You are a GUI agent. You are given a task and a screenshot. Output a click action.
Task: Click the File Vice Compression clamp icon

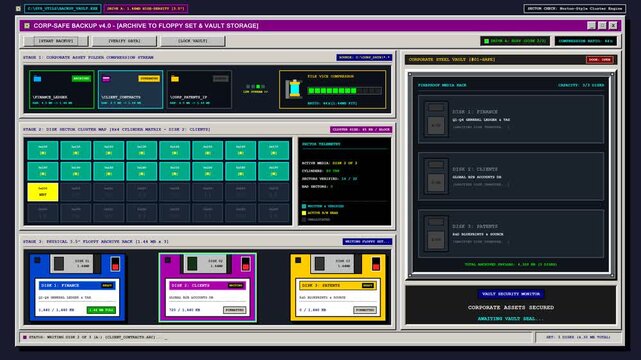(x=294, y=89)
